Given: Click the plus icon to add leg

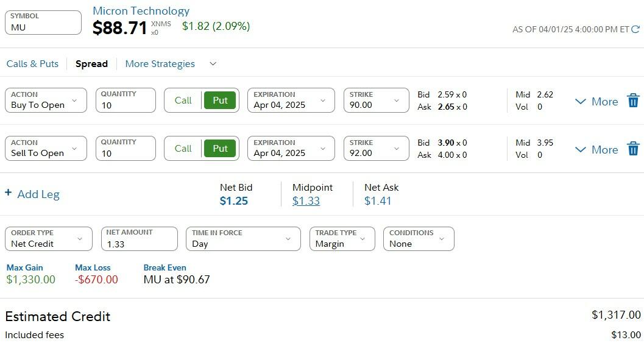Looking at the screenshot, I should tap(9, 193).
